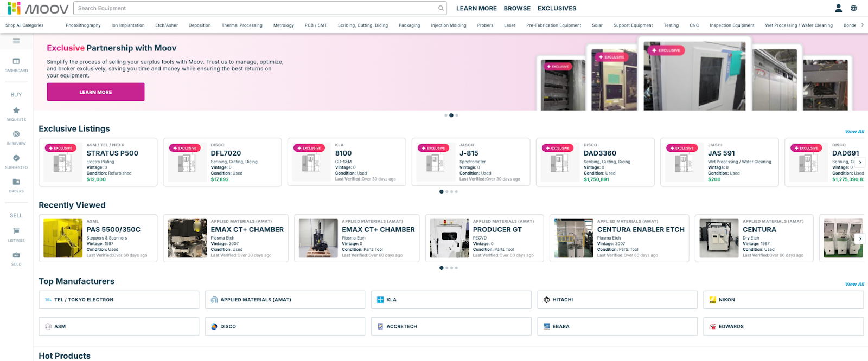868x361 pixels.
Task: Advance Recently Viewed carousel arrow
Action: click(x=860, y=238)
